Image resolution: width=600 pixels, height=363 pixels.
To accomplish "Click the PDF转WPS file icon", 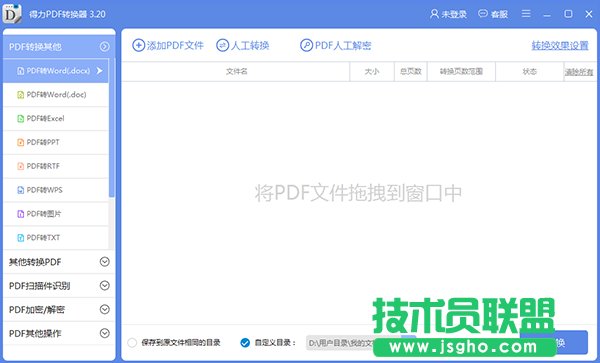I will point(21,190).
